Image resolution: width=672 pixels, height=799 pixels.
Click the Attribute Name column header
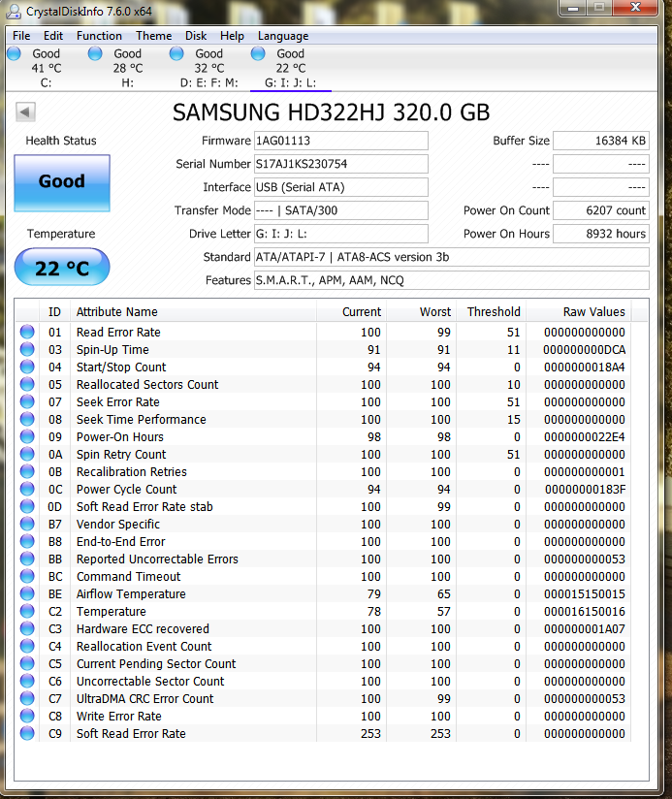tap(193, 312)
